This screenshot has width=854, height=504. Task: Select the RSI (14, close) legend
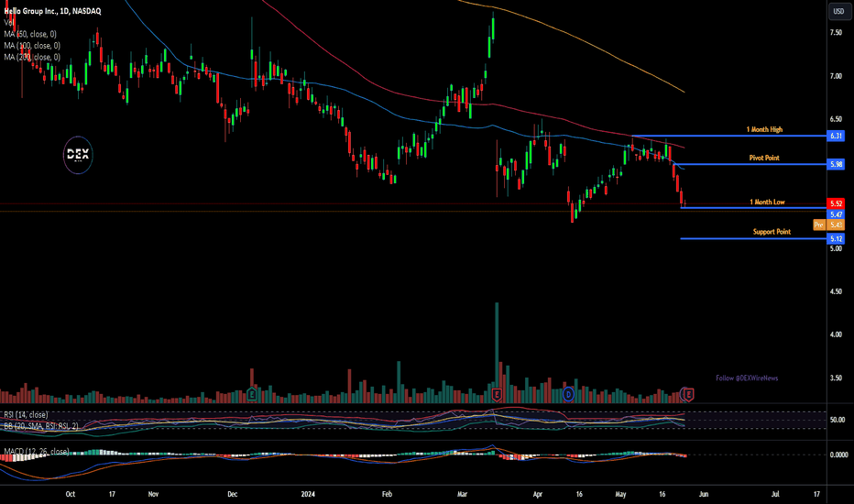pos(26,414)
